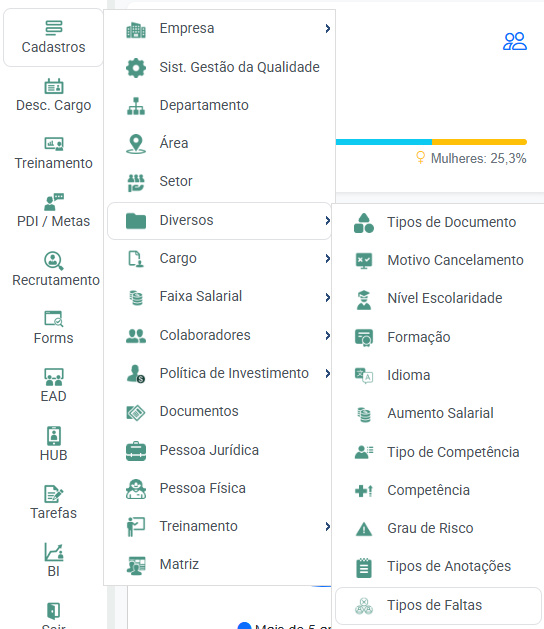
Task: Select Tipos de Faltas menu item
Action: (438, 605)
